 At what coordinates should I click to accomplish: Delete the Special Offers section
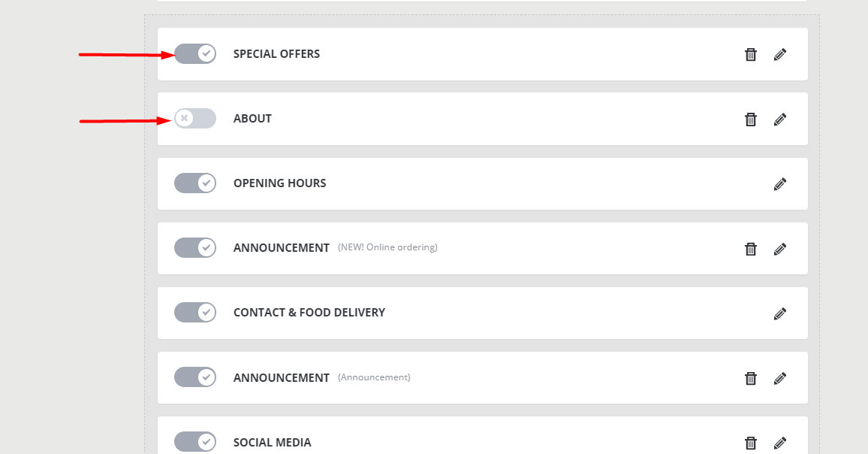pyautogui.click(x=750, y=54)
